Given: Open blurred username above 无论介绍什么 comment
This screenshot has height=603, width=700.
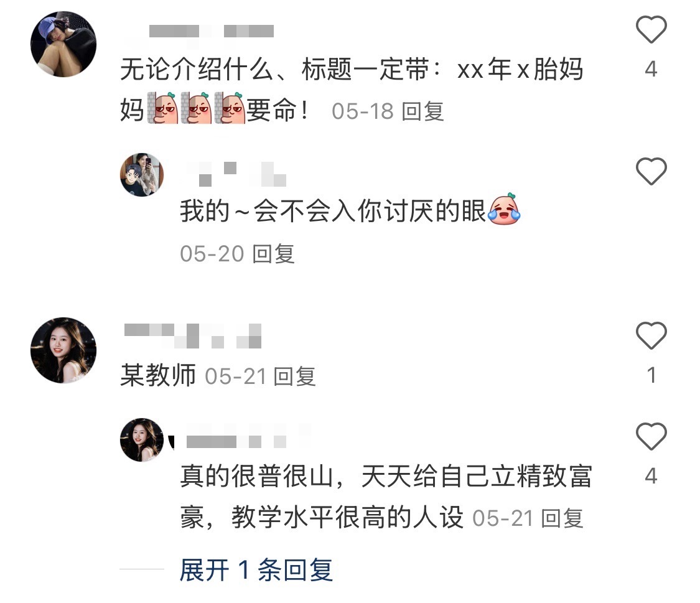Looking at the screenshot, I should pos(211,31).
